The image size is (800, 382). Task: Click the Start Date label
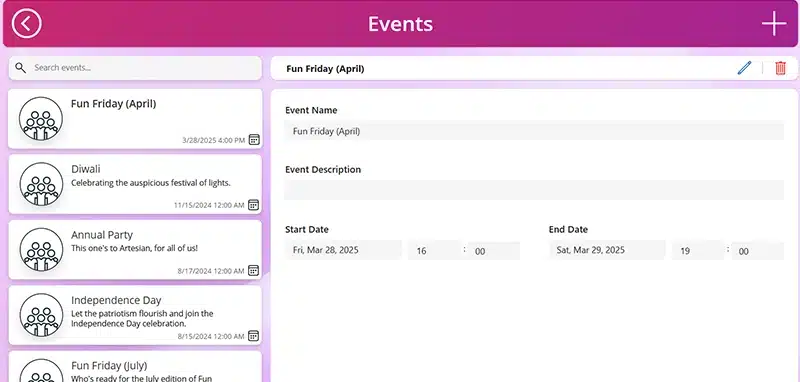click(307, 230)
